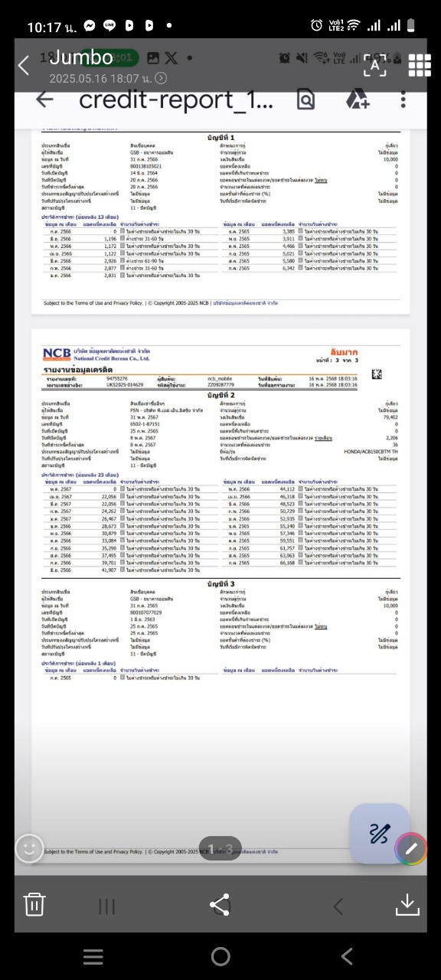Image resolution: width=441 pixels, height=980 pixels.
Task: Download the image with the download icon
Action: (x=407, y=904)
